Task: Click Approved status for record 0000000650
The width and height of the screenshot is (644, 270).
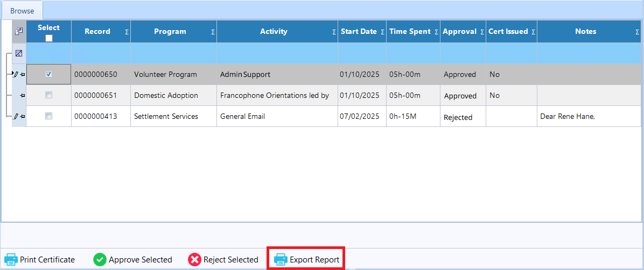Action: tap(463, 75)
